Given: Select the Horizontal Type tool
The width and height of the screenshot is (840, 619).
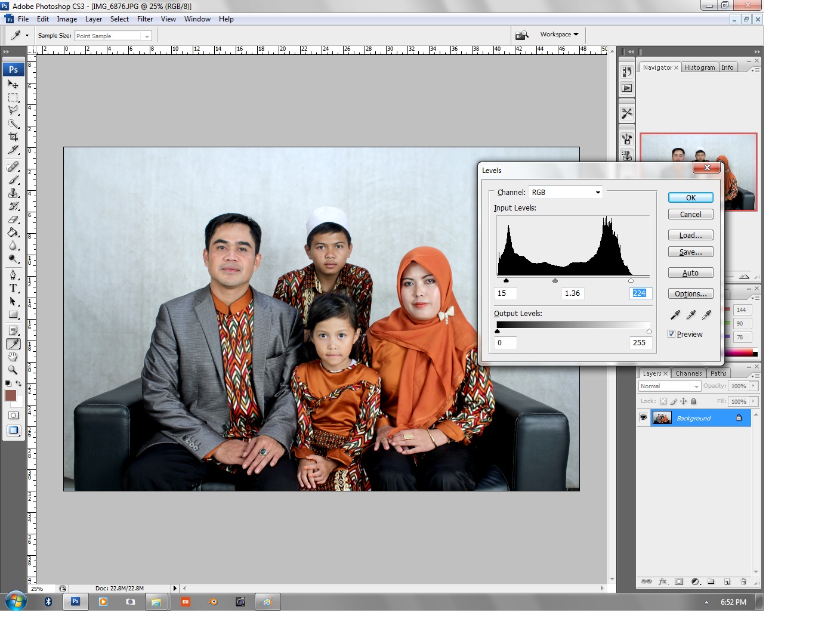Looking at the screenshot, I should tap(13, 289).
